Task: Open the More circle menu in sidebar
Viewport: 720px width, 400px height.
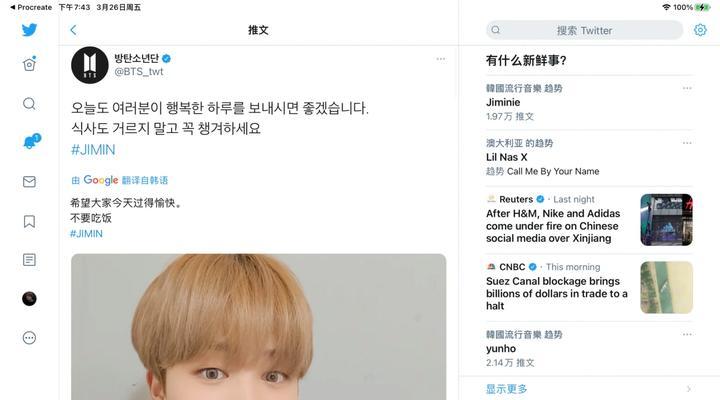Action: click(29, 338)
